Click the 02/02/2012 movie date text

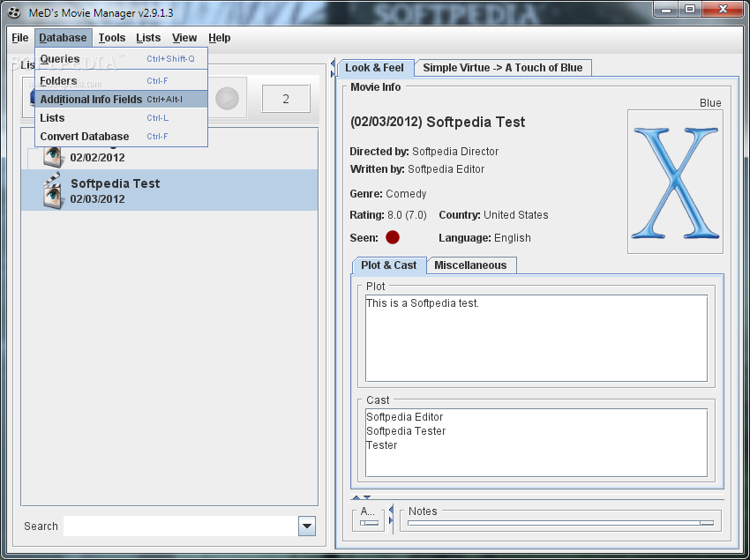pos(98,157)
